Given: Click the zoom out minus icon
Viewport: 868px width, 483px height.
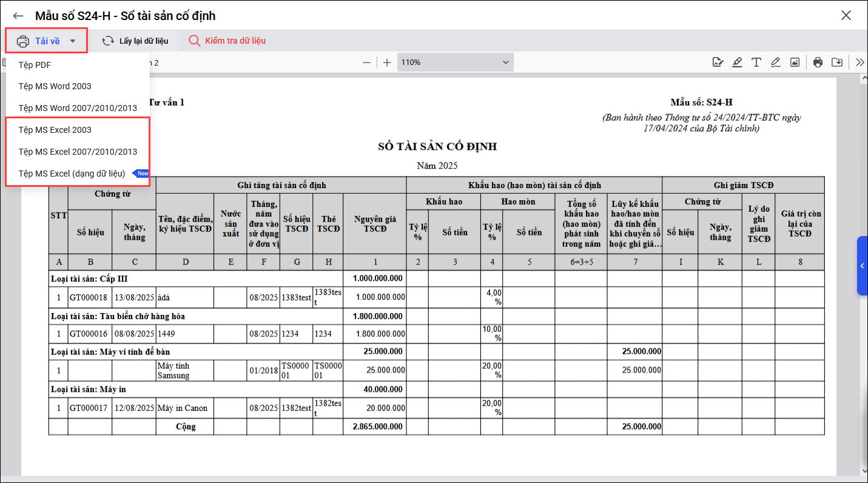Looking at the screenshot, I should tap(366, 62).
